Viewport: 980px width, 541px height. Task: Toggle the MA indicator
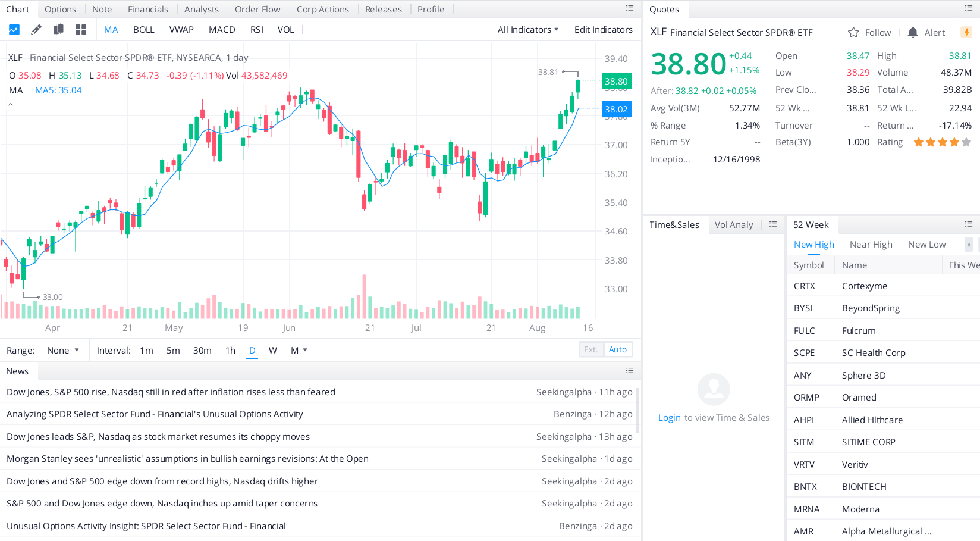pos(111,30)
